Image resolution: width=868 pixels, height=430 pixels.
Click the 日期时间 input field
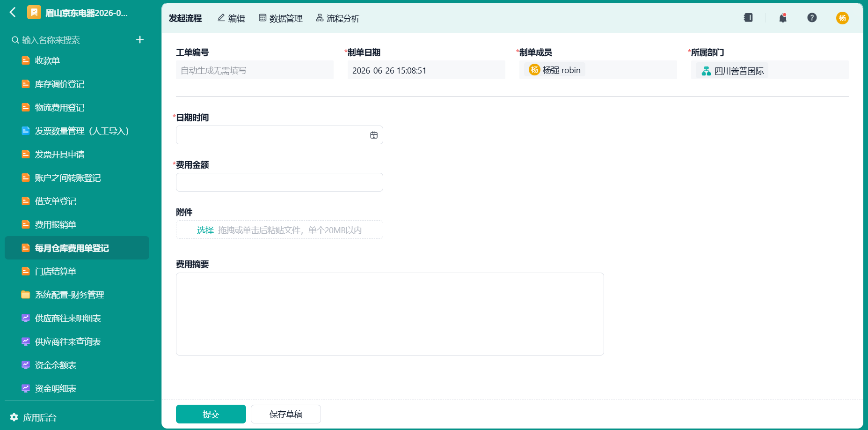(279, 135)
